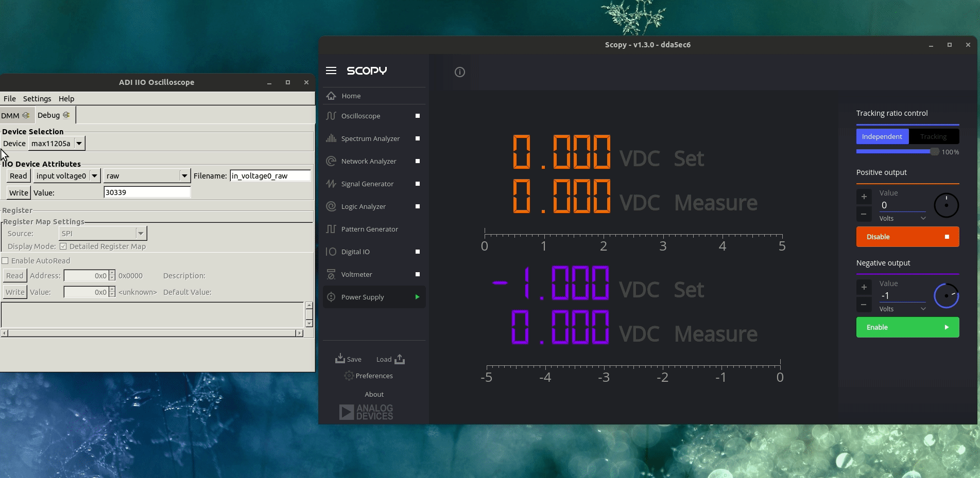Decrease positive output value with minus
This screenshot has width=980, height=478.
864,214
